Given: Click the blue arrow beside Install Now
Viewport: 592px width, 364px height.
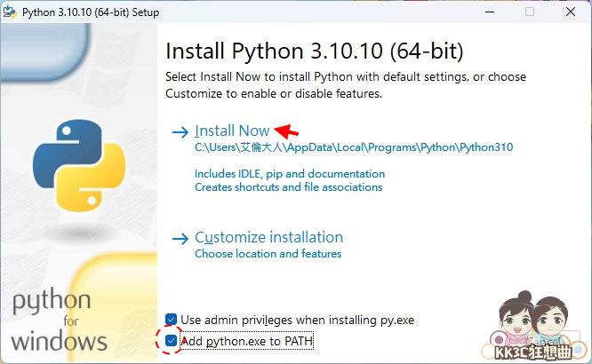Looking at the screenshot, I should pyautogui.click(x=180, y=132).
